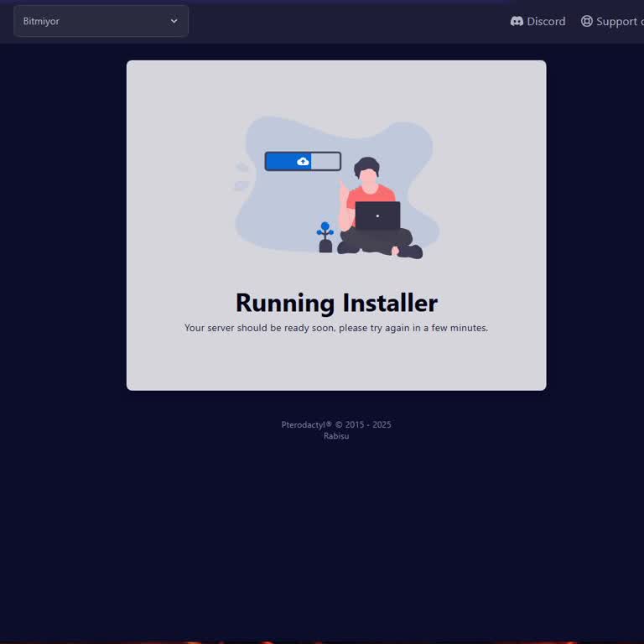644x644 pixels.
Task: Click the 'Your server should be ready soon' message
Action: (336, 328)
